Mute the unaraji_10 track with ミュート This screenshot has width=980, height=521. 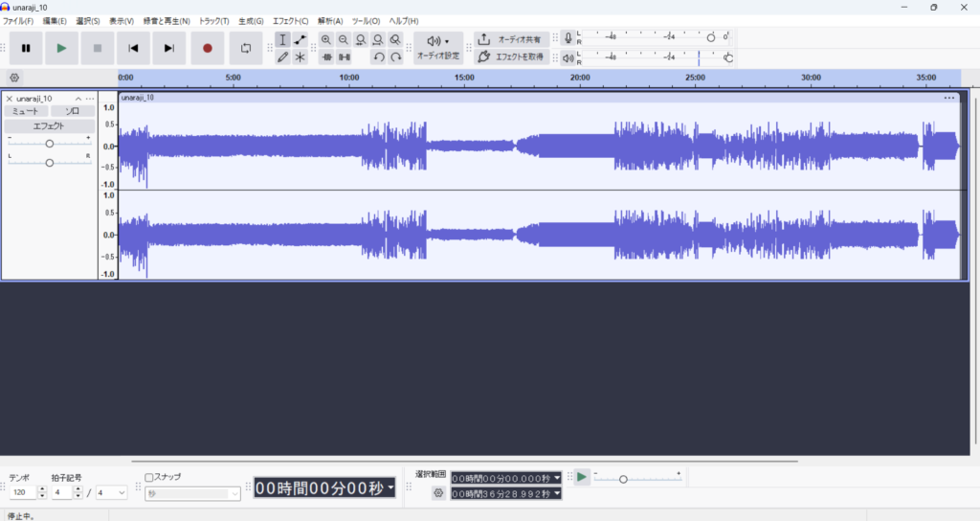[25, 112]
